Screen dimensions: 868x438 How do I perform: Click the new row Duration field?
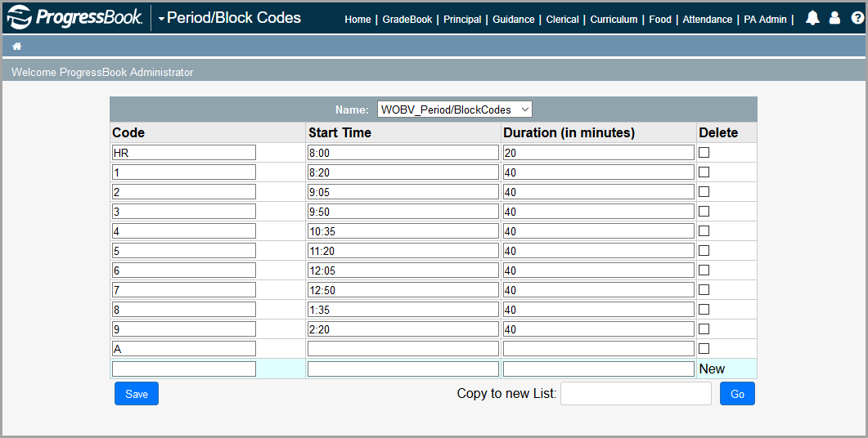[x=598, y=369]
